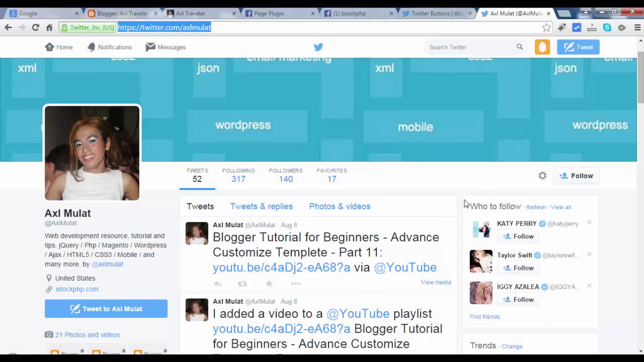Open the Favorites 17 list
Viewport: 644px width, 362px height.
[x=332, y=175]
